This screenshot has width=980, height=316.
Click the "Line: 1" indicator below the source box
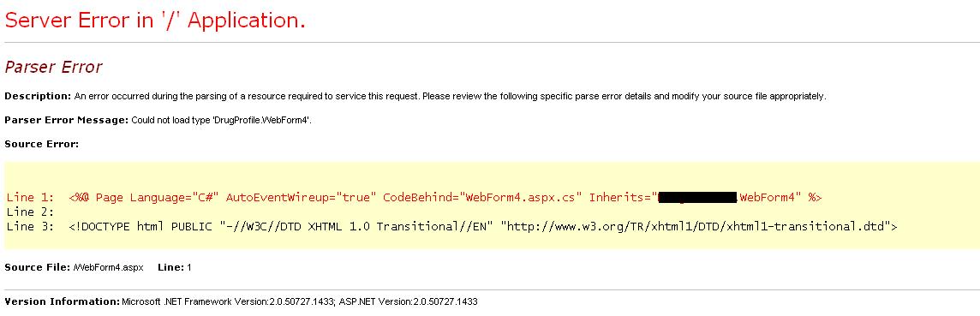pos(175,267)
